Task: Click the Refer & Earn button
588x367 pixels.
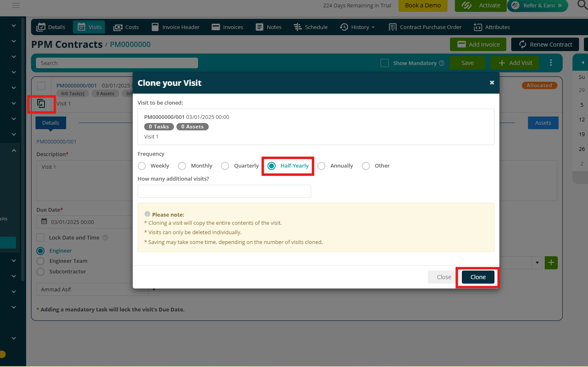Action: (x=537, y=5)
